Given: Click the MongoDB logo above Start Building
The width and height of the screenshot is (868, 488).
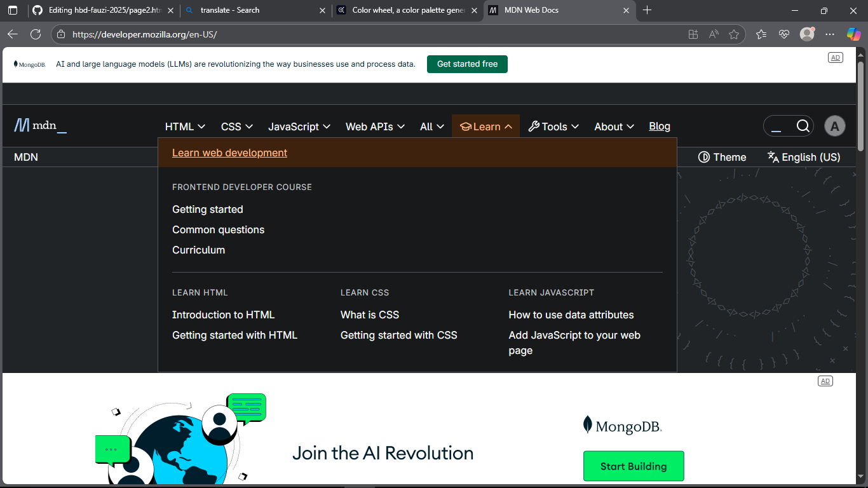Looking at the screenshot, I should [623, 425].
